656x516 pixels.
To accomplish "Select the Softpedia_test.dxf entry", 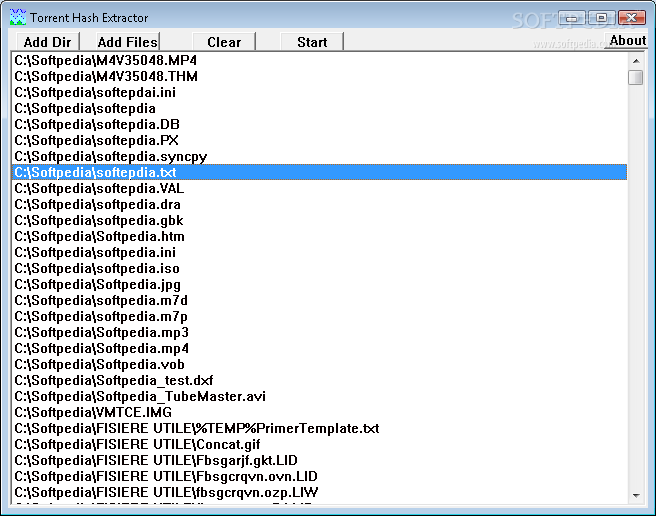I will point(319,380).
